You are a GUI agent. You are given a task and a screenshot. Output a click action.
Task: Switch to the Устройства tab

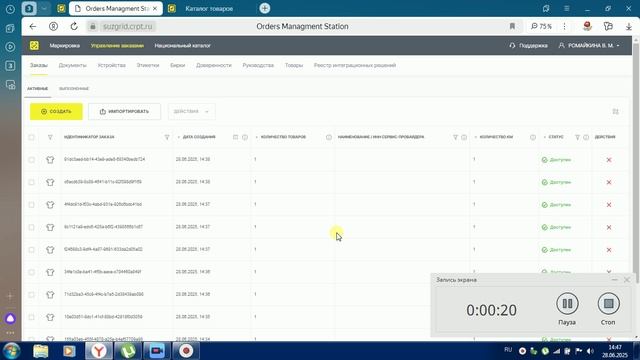pyautogui.click(x=111, y=65)
